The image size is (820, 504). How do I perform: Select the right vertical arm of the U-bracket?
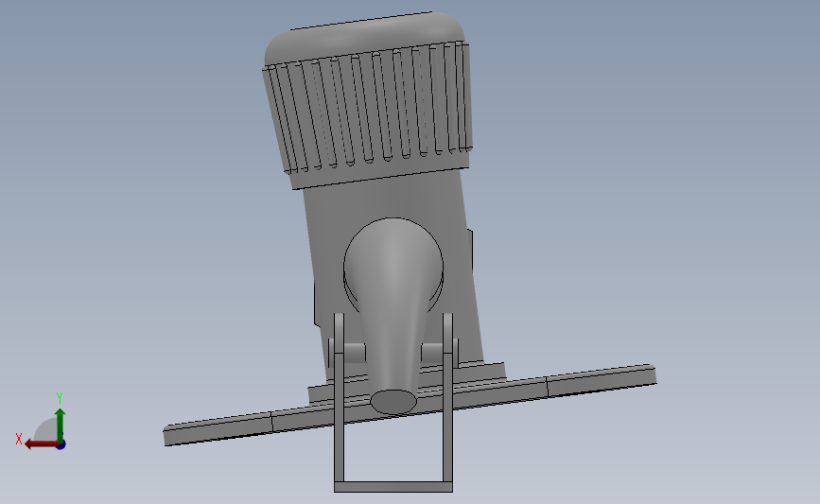tap(447, 397)
